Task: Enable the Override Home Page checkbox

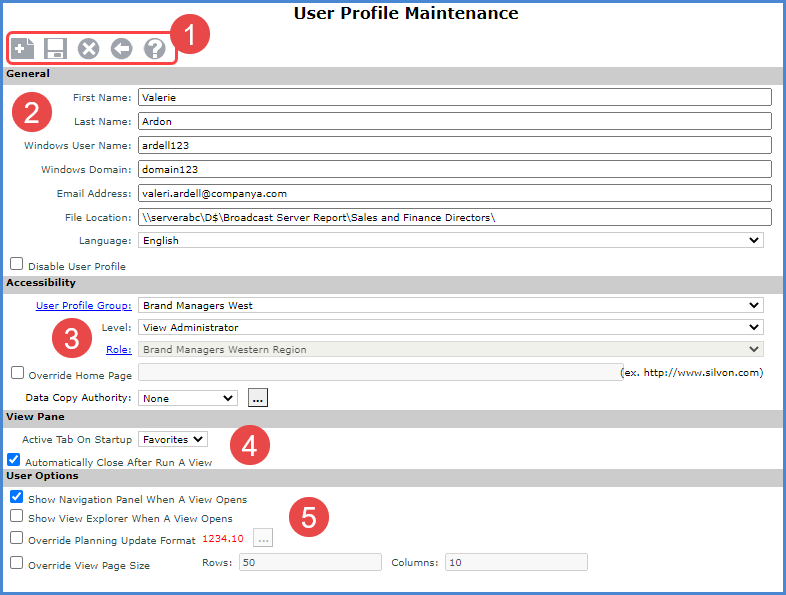Action: (17, 373)
